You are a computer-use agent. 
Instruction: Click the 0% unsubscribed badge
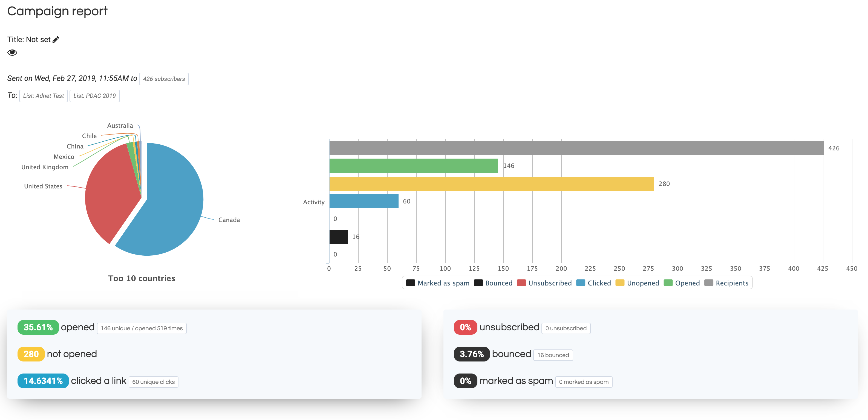click(x=465, y=327)
